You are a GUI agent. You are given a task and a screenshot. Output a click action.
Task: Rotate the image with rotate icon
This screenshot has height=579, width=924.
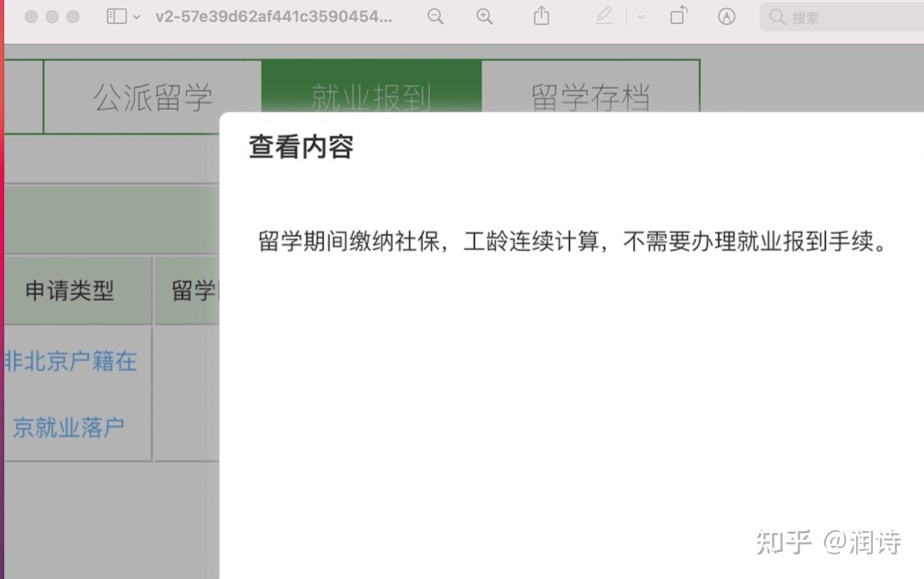point(678,16)
